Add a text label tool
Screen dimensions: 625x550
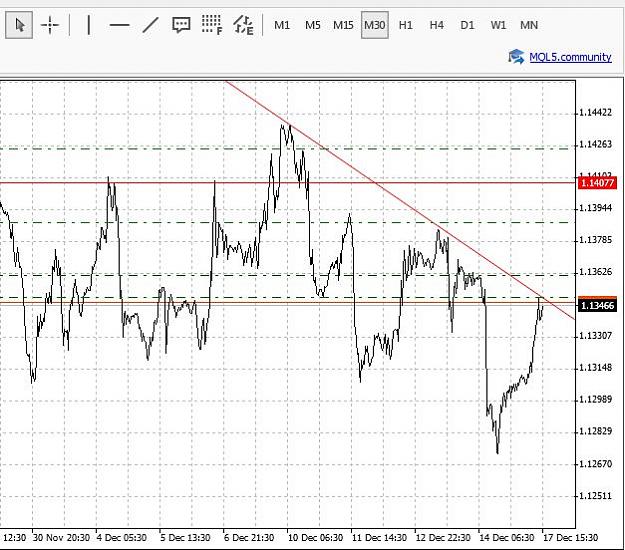tap(181, 26)
